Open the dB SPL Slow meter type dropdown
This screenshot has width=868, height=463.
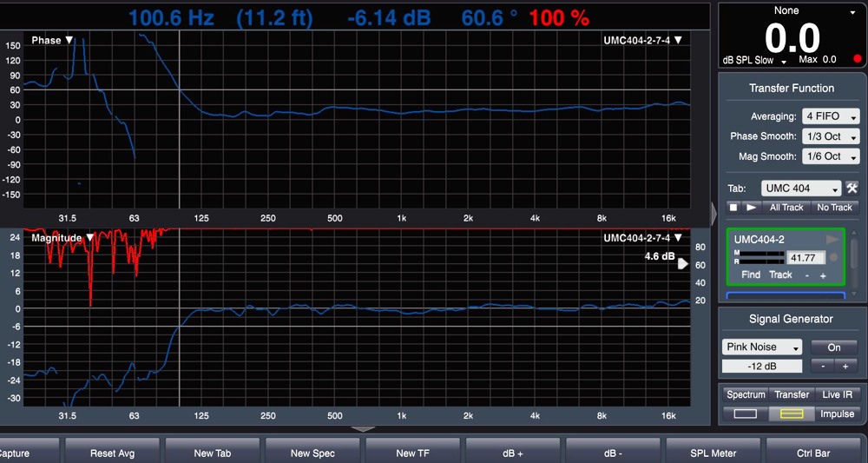click(754, 60)
